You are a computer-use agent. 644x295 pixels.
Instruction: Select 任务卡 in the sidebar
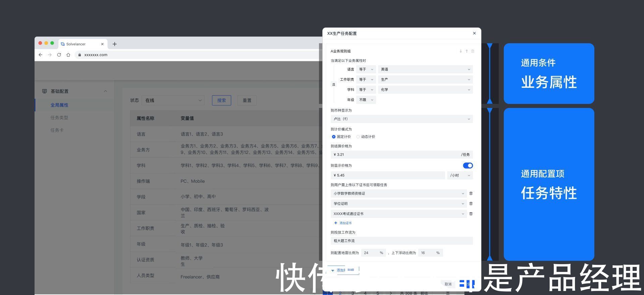(57, 130)
